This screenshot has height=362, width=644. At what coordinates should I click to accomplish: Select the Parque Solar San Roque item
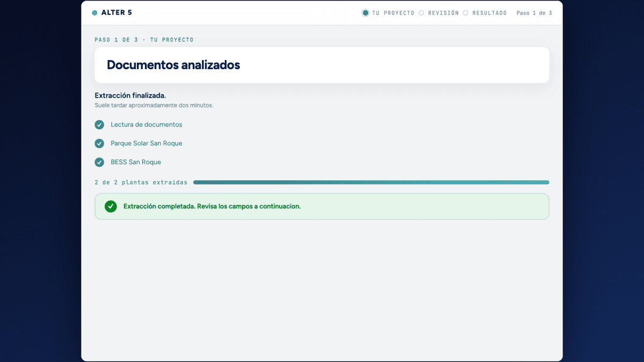tap(147, 143)
